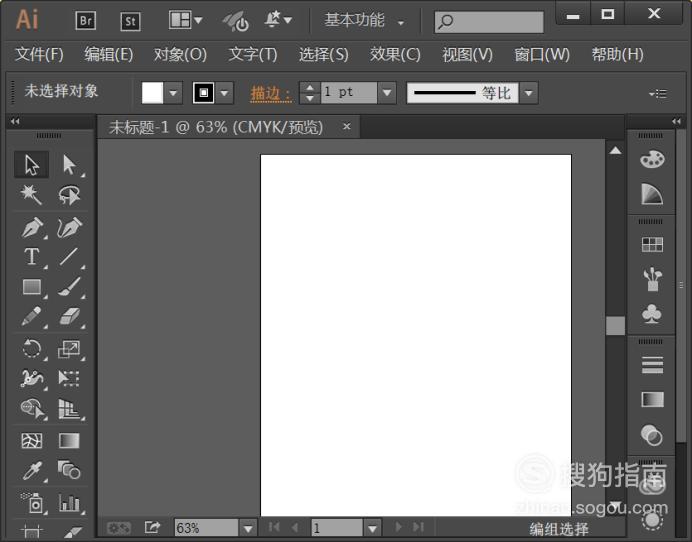
Task: Select the Mesh tool
Action: 32,440
